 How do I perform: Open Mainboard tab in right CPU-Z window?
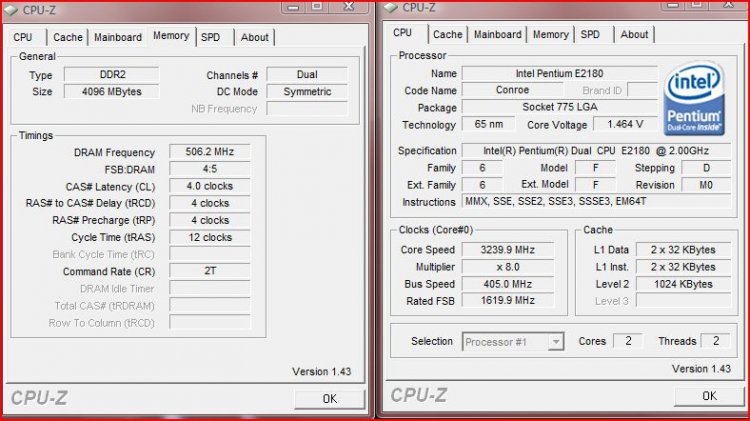[497, 34]
